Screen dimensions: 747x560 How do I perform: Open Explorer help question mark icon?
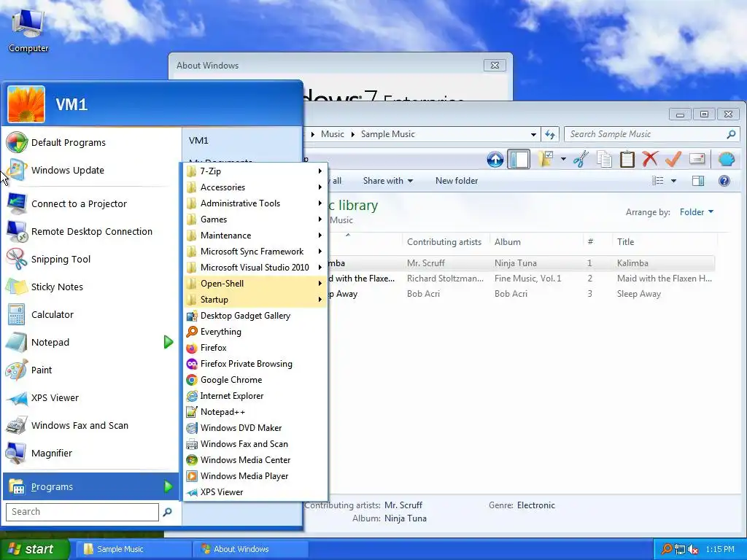[724, 181]
